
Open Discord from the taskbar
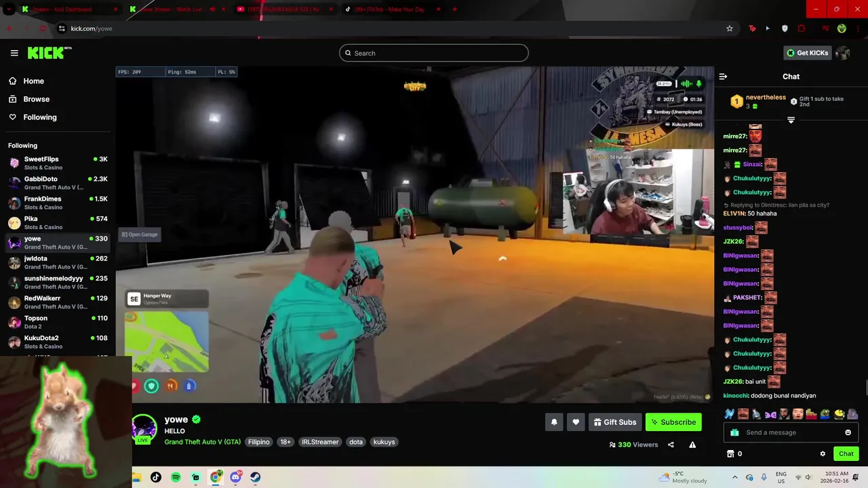[235, 477]
